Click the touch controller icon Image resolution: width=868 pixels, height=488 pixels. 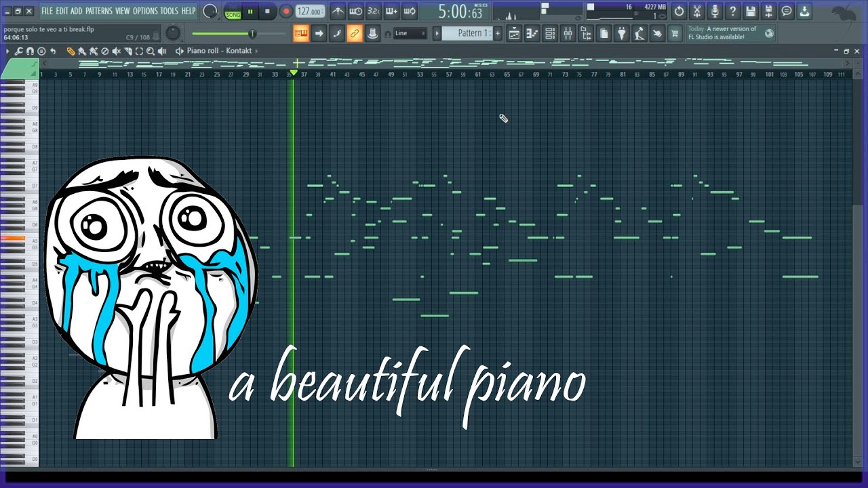click(657, 33)
